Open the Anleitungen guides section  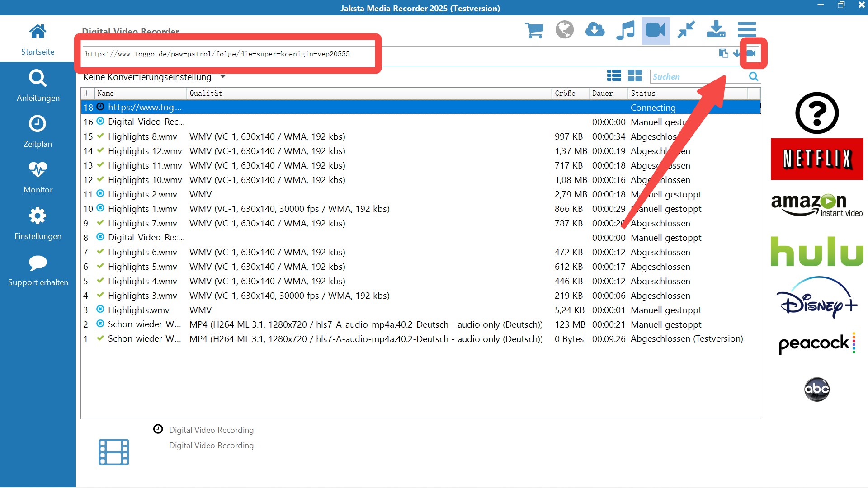click(x=38, y=85)
